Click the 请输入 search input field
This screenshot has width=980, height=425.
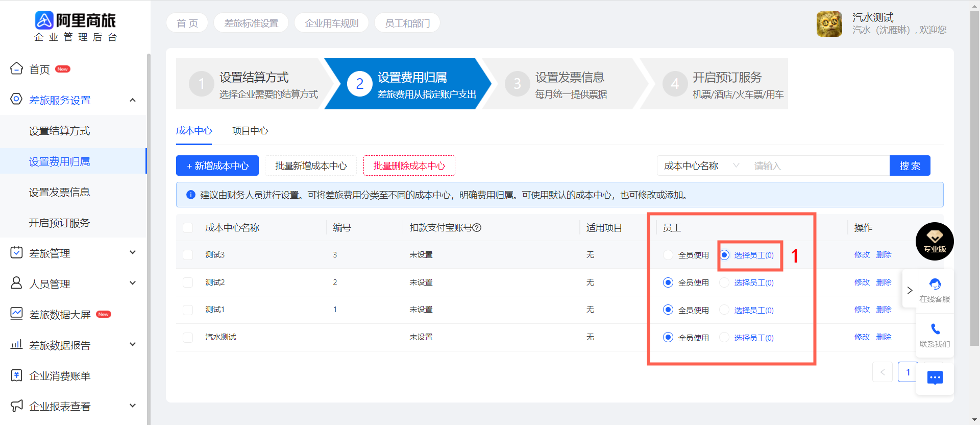[x=818, y=166]
